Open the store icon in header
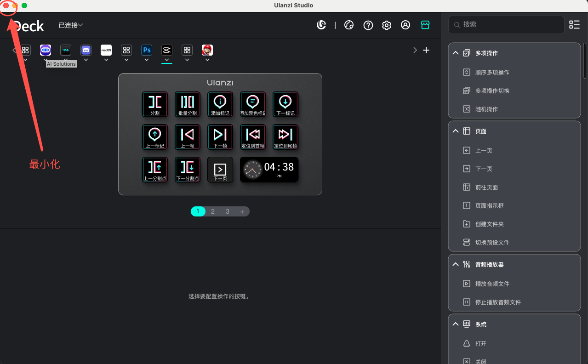 [425, 25]
